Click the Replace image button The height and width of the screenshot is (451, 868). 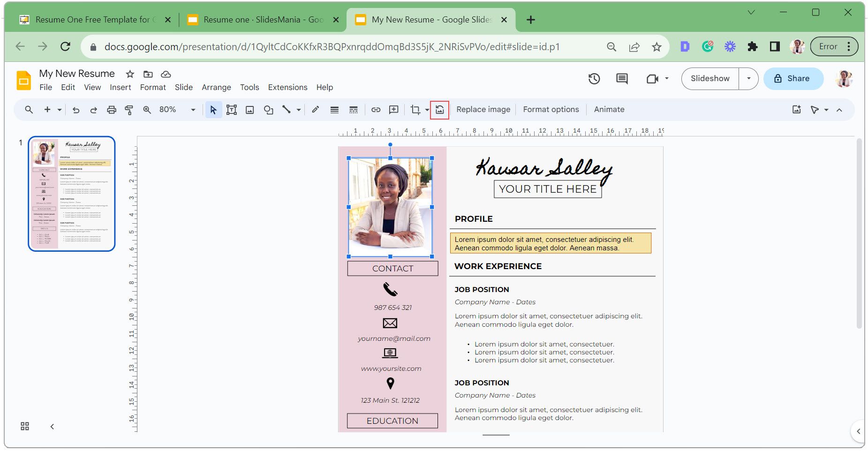pyautogui.click(x=483, y=110)
